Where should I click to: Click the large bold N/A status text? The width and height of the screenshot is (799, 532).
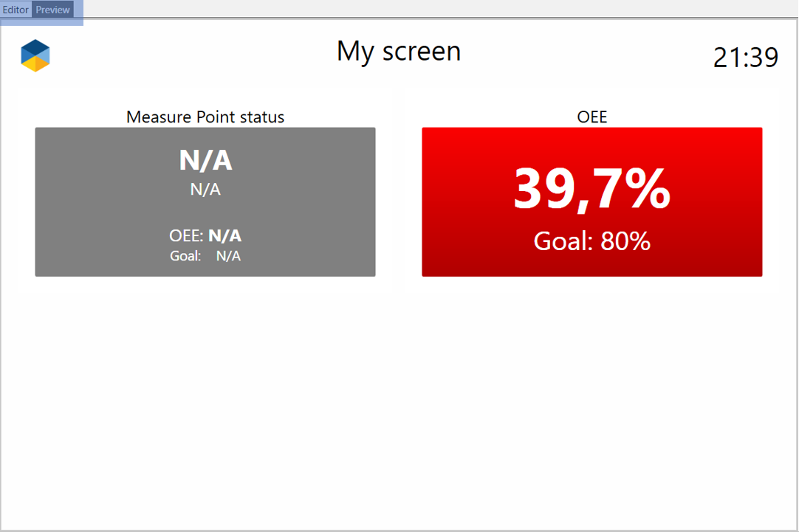point(205,160)
